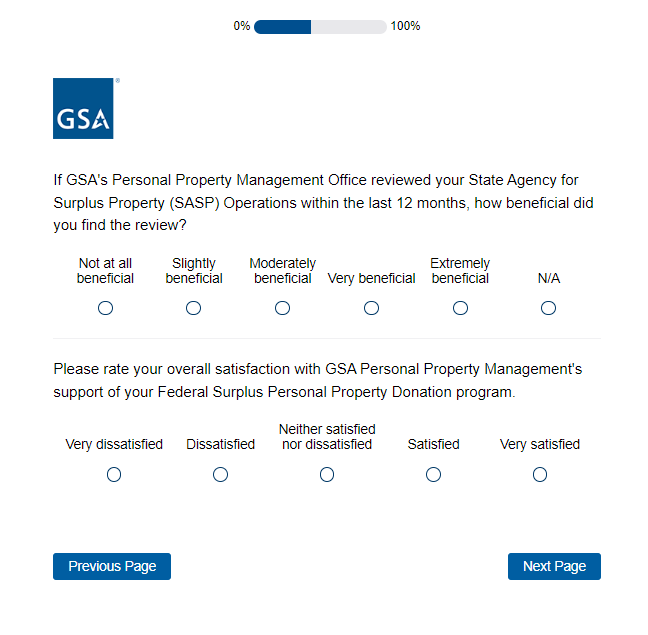Select 'Not at all beneficial' radio button
648x635 pixels.
tap(105, 308)
